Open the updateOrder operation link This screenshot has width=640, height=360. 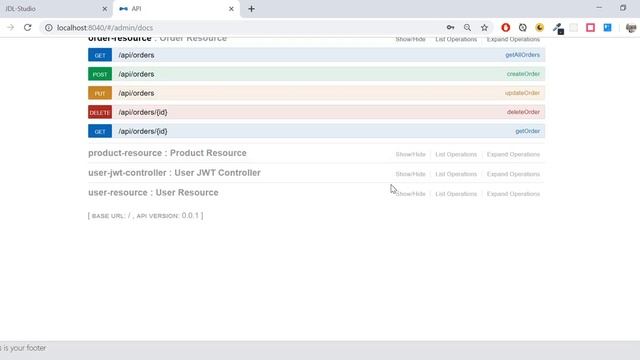522,93
